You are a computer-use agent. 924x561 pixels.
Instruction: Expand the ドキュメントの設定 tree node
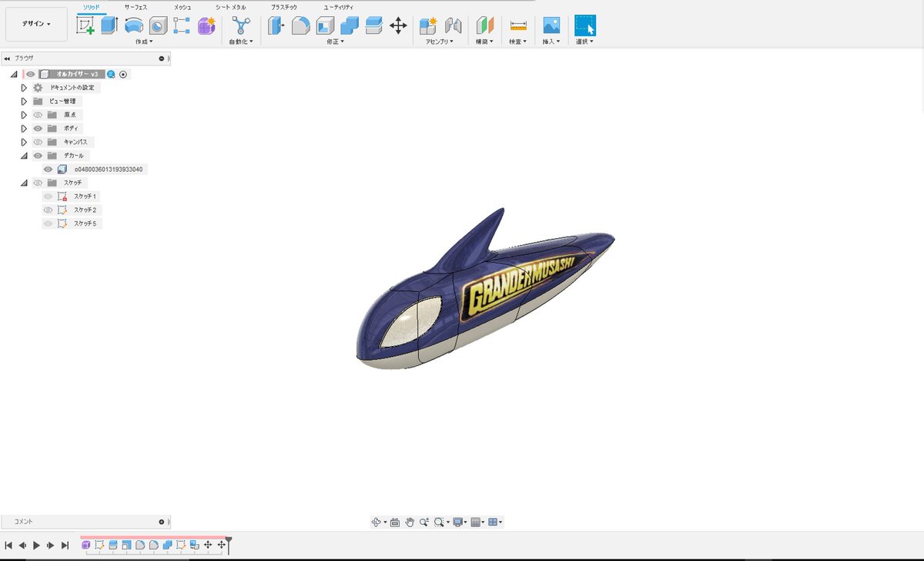24,88
